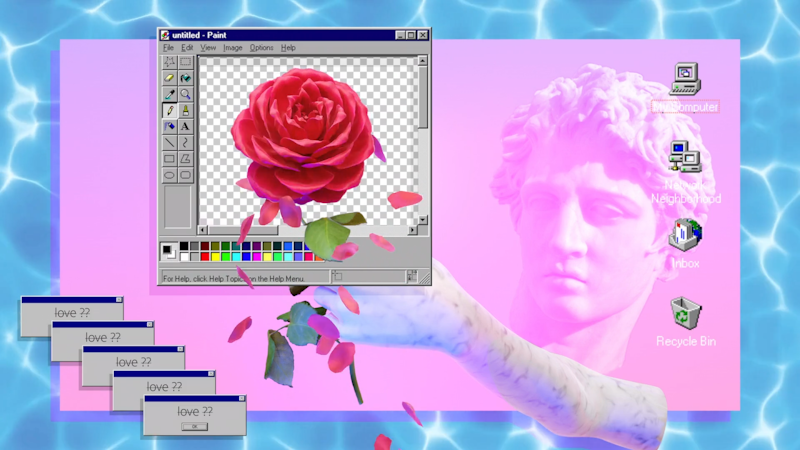Switch to the Brush tool
800x450 pixels.
pos(186,110)
